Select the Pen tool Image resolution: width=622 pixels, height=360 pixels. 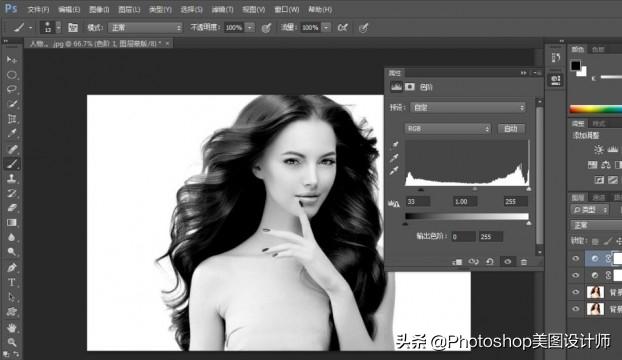pyautogui.click(x=11, y=267)
